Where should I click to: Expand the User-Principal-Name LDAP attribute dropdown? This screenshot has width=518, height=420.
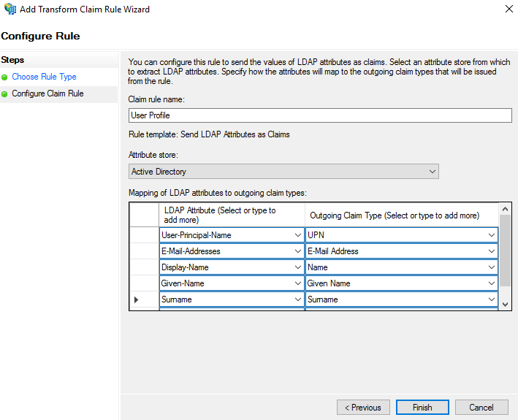tap(297, 235)
